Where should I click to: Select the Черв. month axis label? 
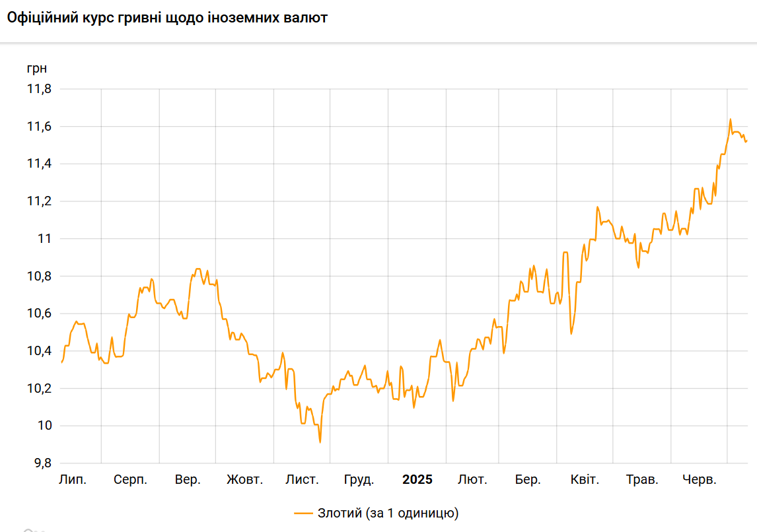[700, 480]
